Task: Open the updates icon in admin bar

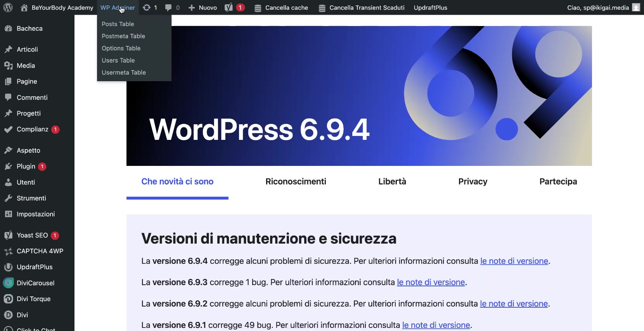Action: pos(147,7)
